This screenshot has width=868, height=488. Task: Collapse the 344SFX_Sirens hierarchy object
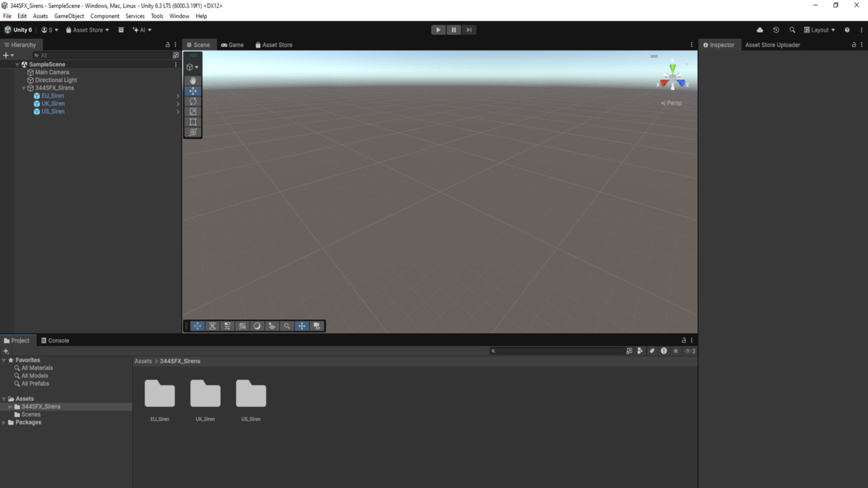[24, 88]
